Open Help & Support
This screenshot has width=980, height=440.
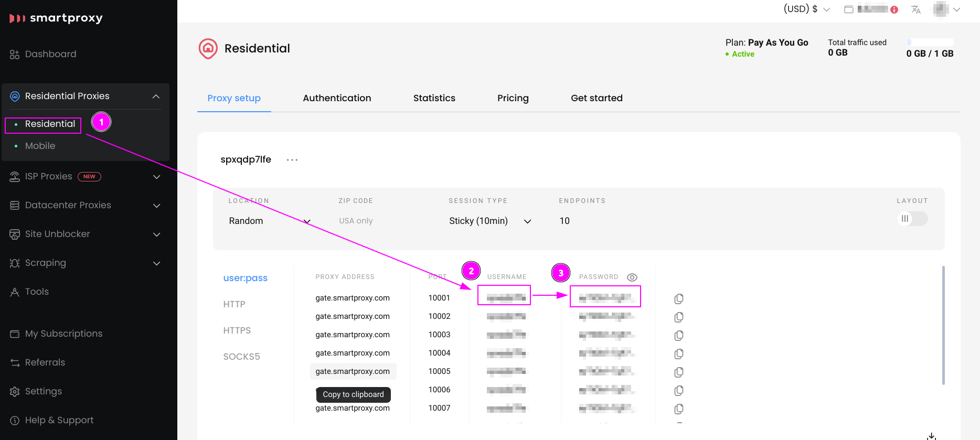(59, 420)
